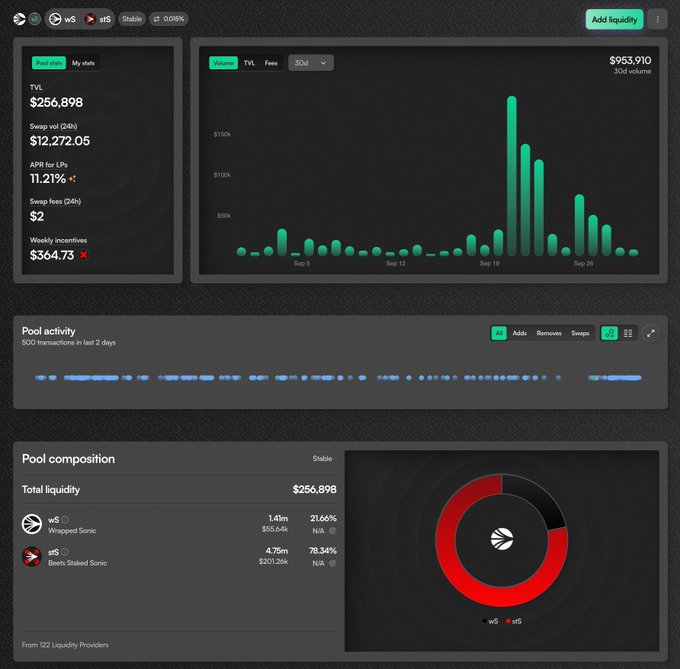Filter pool activity by Removes
This screenshot has width=680, height=669.
coord(549,333)
